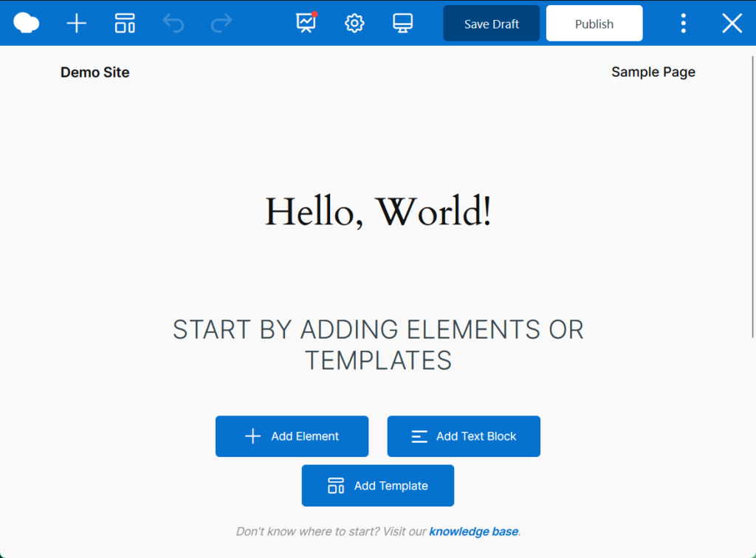Open the Add Template icon in the top bar
Screen dimensions: 756x558
[125, 23]
